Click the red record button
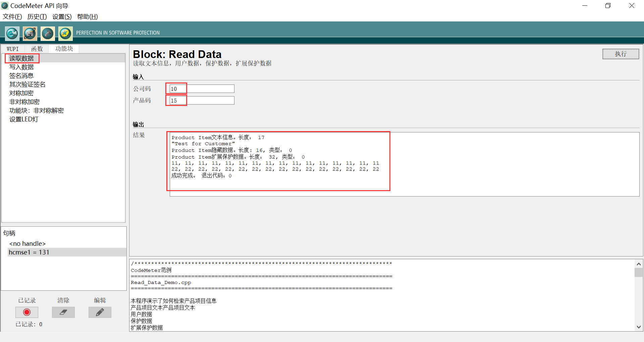 [27, 312]
